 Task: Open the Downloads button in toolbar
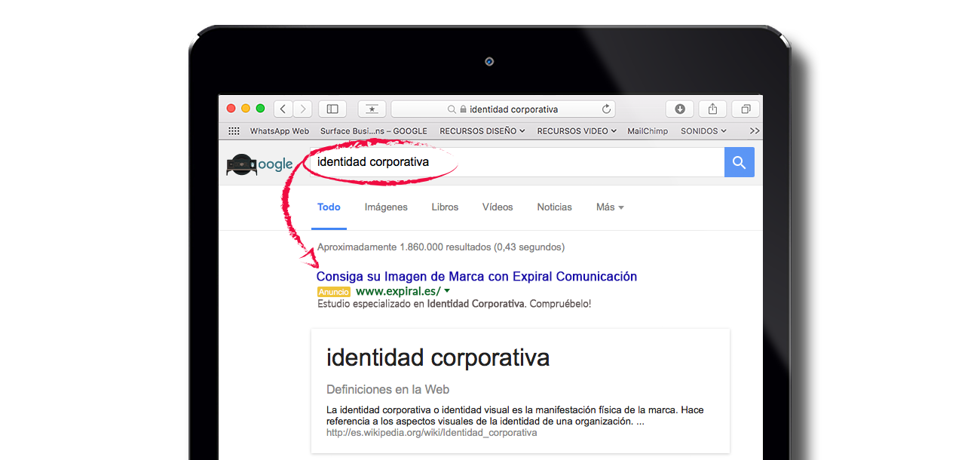pos(679,109)
